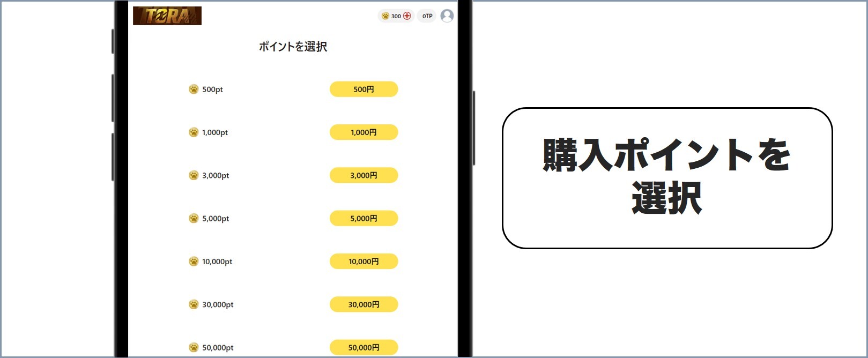Select the 10,000円 purchase button

coord(363,262)
